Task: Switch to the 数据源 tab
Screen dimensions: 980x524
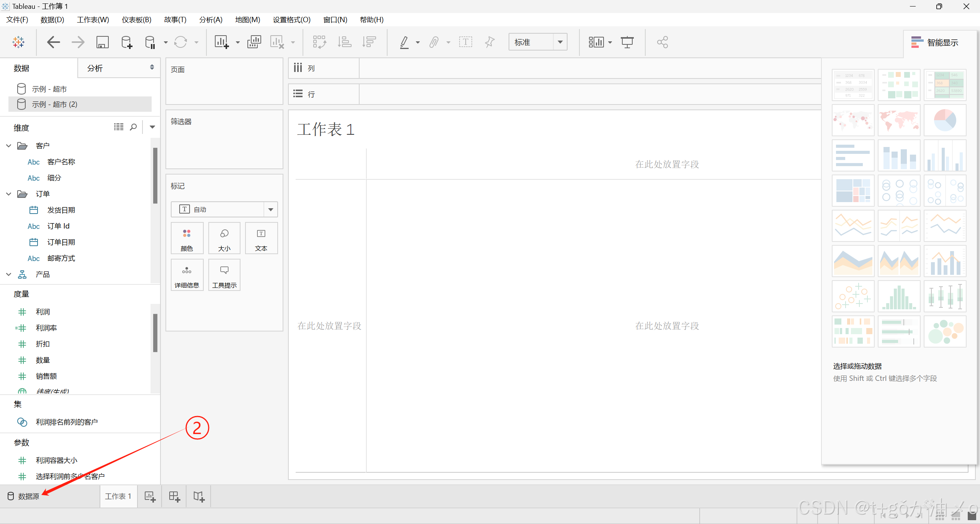Action: pos(24,496)
